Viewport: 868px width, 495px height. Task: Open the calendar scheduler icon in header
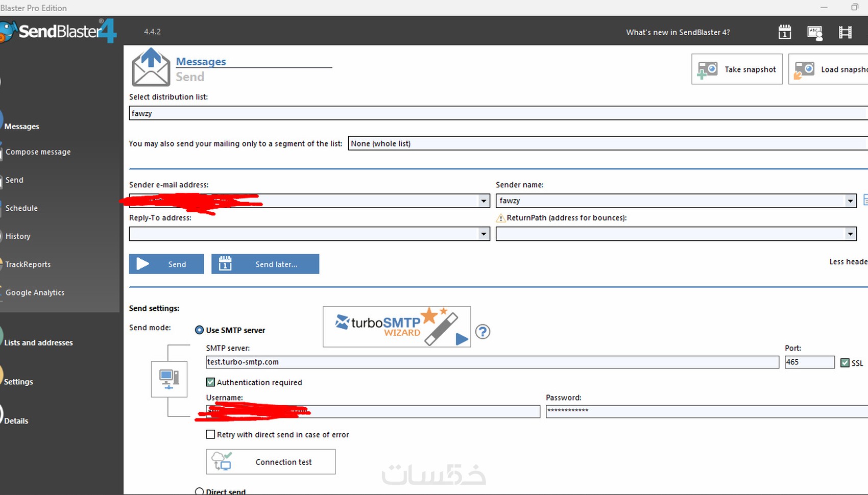785,32
